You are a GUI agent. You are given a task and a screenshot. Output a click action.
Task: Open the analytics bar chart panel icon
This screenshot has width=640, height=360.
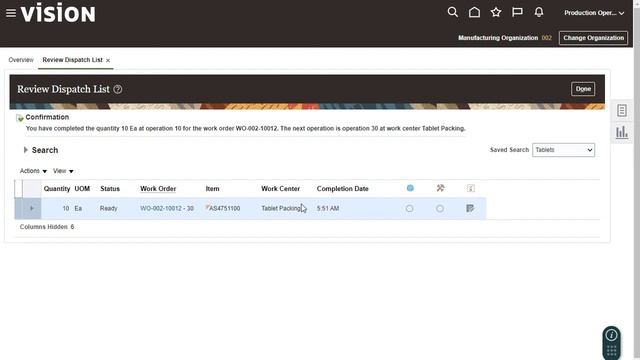622,132
